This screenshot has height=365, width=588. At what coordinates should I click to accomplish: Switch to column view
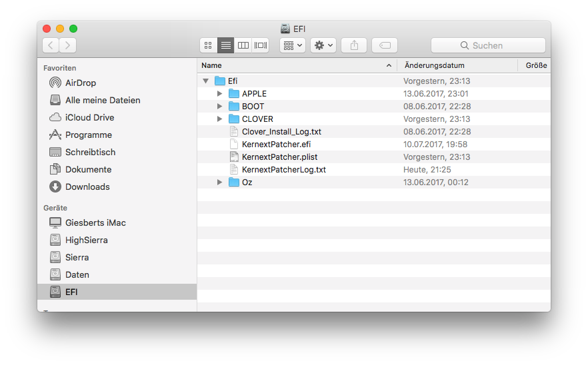coord(243,45)
